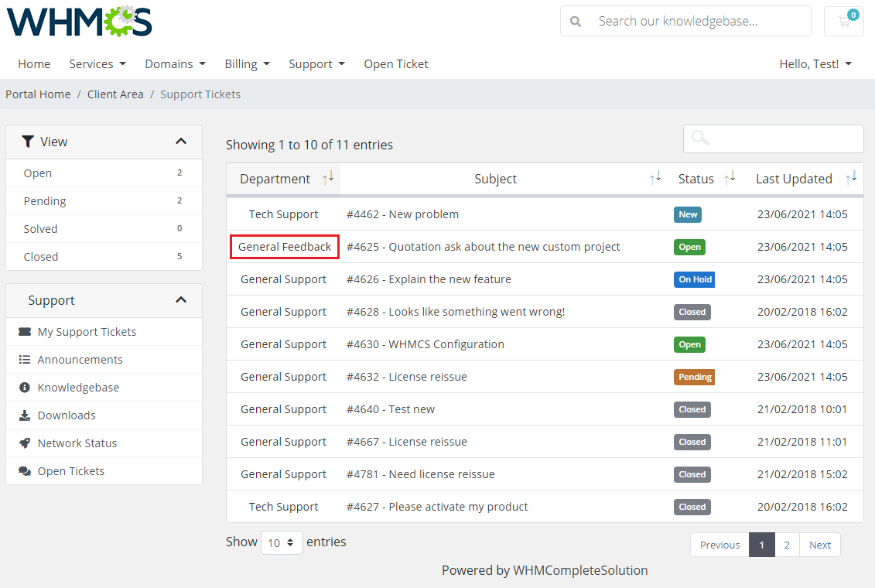Open ticket #4628 Looks like something went wrong
Viewport: 875px width, 588px height.
456,312
